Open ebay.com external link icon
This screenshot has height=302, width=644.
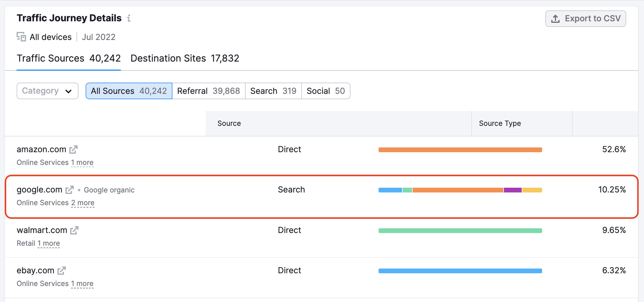coord(62,271)
